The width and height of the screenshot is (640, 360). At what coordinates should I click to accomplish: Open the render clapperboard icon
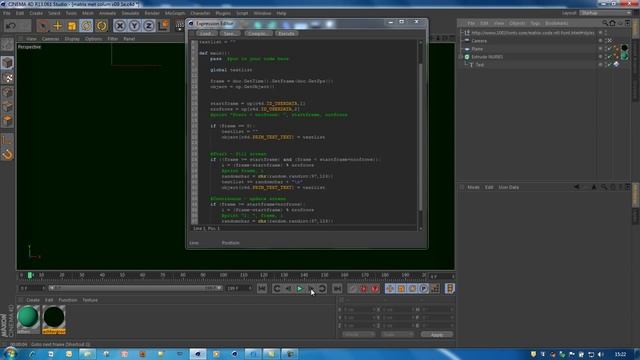(x=180, y=26)
